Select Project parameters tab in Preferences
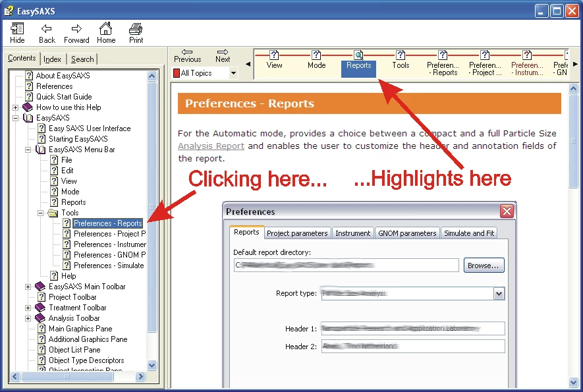 [x=297, y=233]
